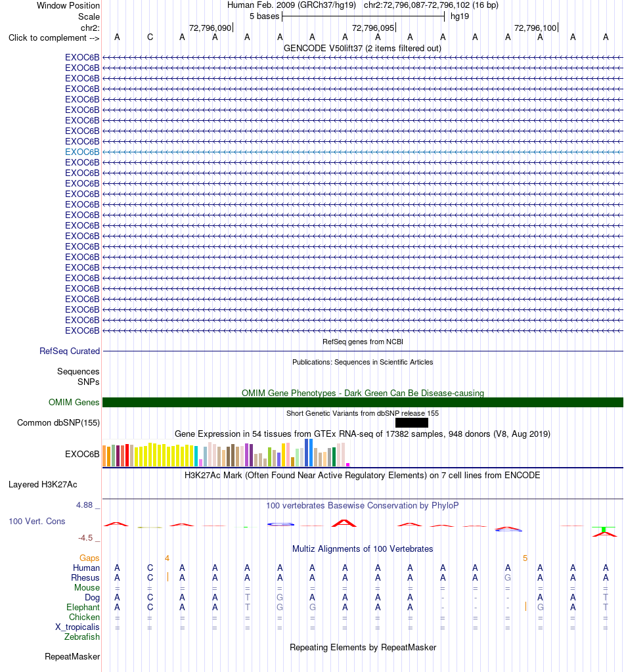This screenshot has height=672, width=624.
Task: Click the tallest red A in the conservation logo
Action: (x=344, y=523)
